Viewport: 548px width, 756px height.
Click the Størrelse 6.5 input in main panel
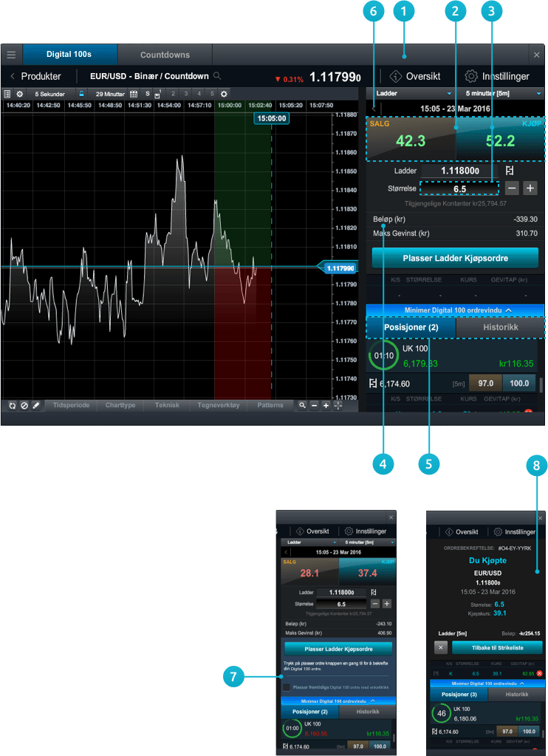(x=460, y=188)
